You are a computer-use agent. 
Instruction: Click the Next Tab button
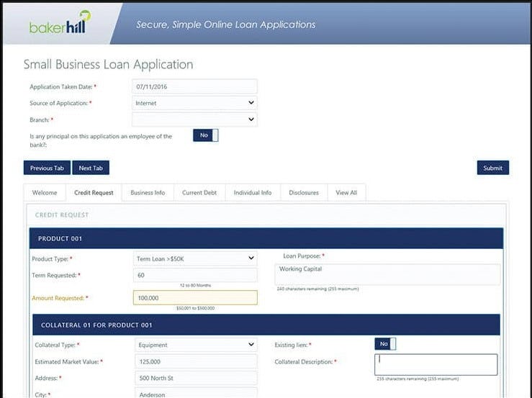[91, 168]
